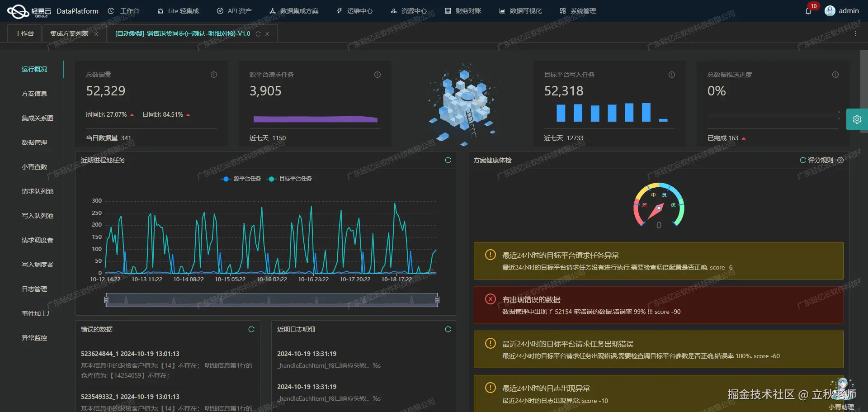Open 小青查数 in the sidebar
The width and height of the screenshot is (868, 412).
point(34,167)
